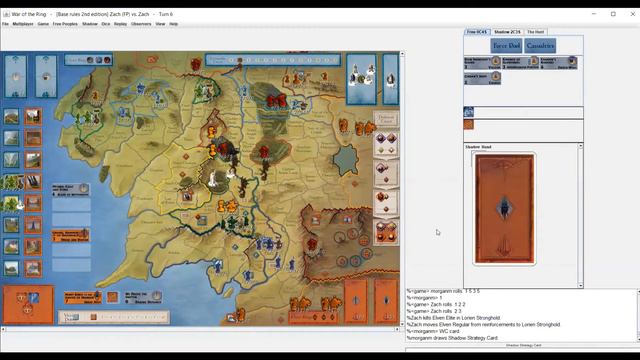
Task: Click the top orange stronghold tile
Action: click(33, 117)
